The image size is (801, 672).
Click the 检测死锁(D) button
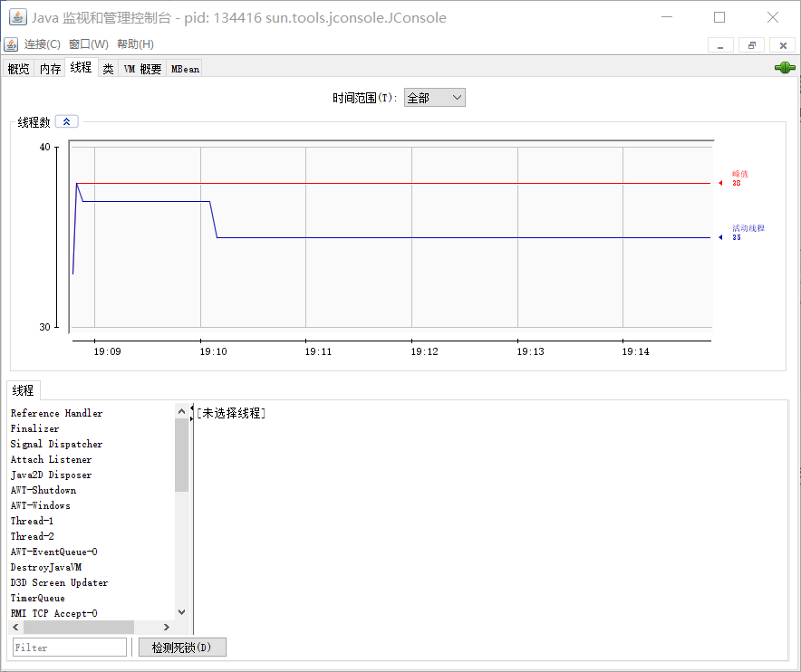(182, 648)
